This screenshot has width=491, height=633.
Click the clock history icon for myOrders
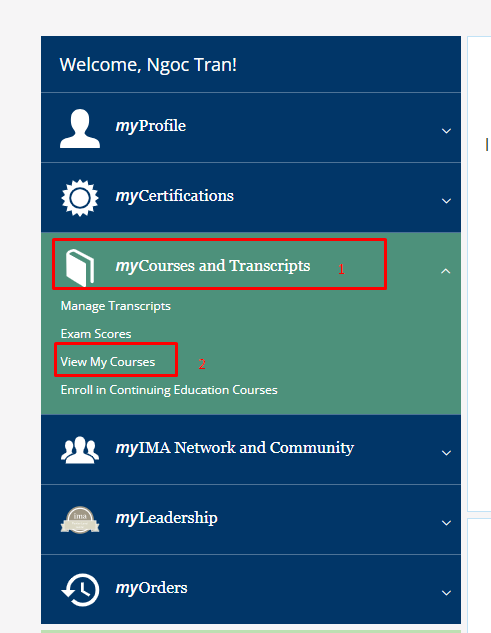click(x=80, y=590)
